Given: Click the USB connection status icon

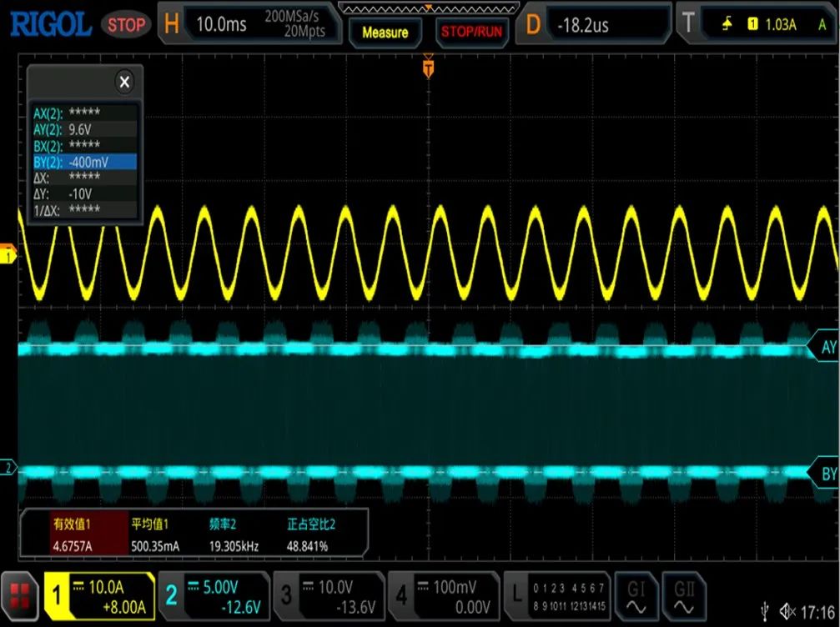Looking at the screenshot, I should click(766, 611).
